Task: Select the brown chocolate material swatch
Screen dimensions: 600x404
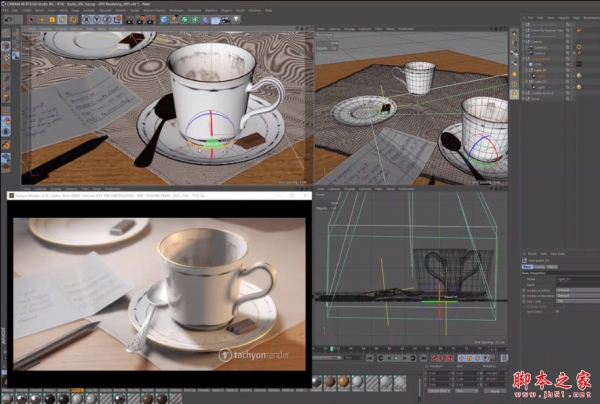Action: (x=330, y=381)
